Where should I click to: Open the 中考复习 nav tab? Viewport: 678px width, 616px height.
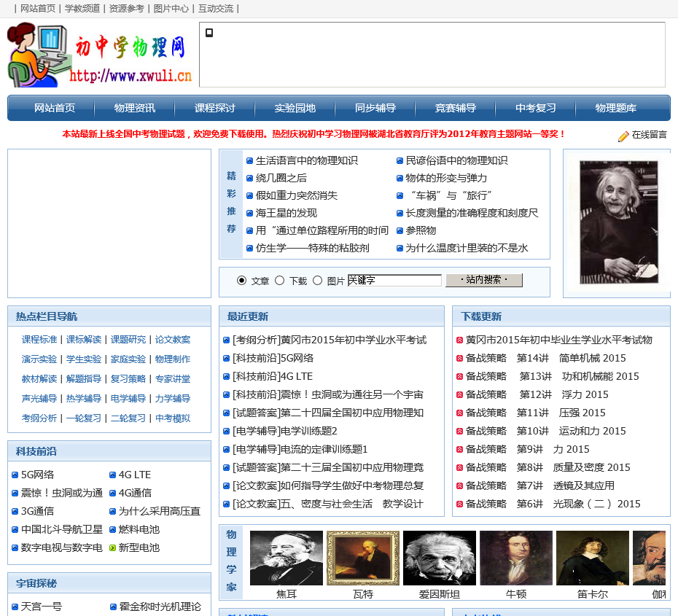click(535, 108)
